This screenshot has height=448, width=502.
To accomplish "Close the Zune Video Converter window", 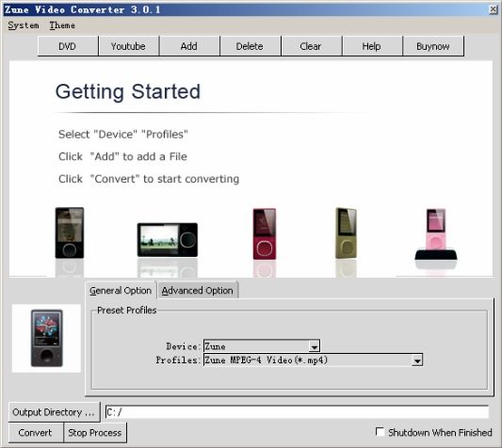I will (x=494, y=9).
